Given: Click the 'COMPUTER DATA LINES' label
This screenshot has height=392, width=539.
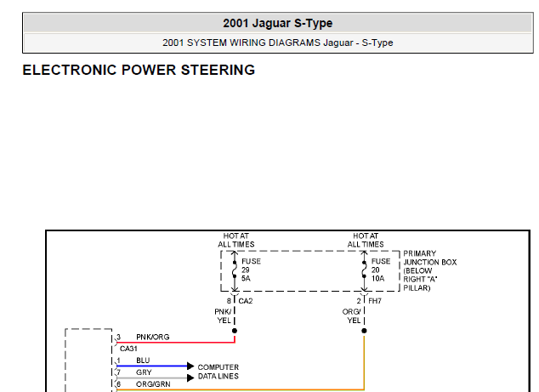Looking at the screenshot, I should [218, 372].
